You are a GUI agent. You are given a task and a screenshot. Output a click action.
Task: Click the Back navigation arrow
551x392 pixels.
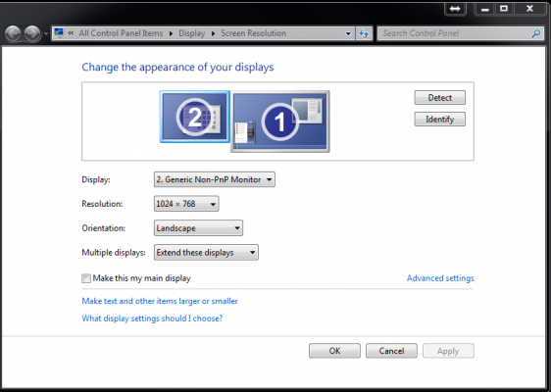pyautogui.click(x=13, y=33)
